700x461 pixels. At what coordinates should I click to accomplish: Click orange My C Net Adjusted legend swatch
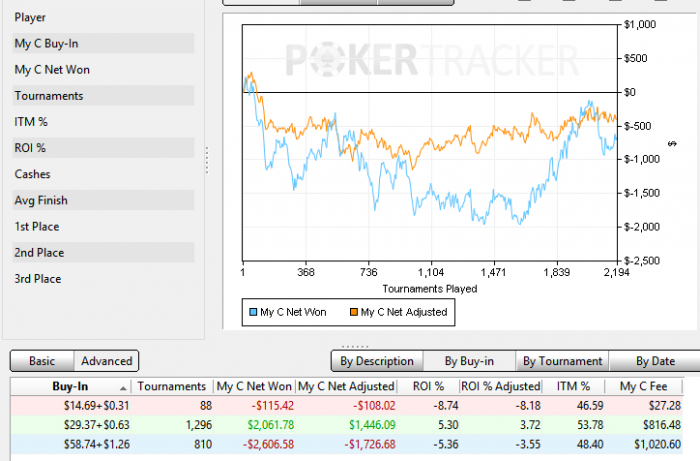coord(354,312)
